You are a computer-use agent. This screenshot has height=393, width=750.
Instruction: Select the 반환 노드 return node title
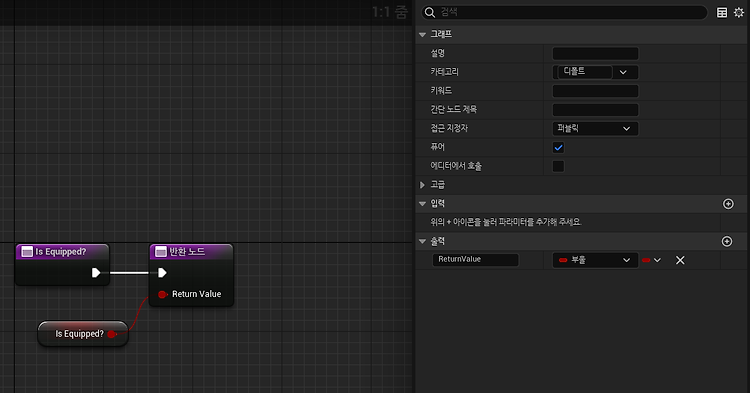187,251
